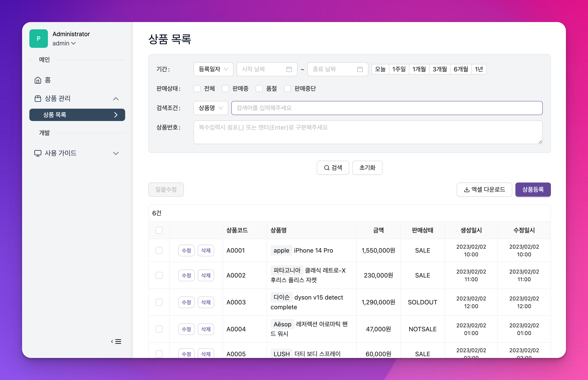
Task: Enable the 품절 checkbox
Action: click(259, 89)
